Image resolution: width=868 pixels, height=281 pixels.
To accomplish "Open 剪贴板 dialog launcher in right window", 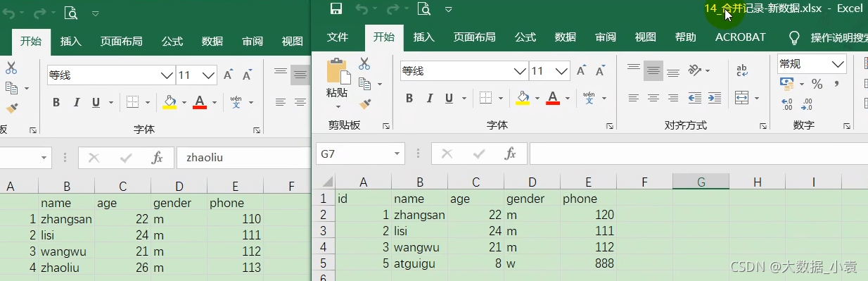I will (x=386, y=126).
